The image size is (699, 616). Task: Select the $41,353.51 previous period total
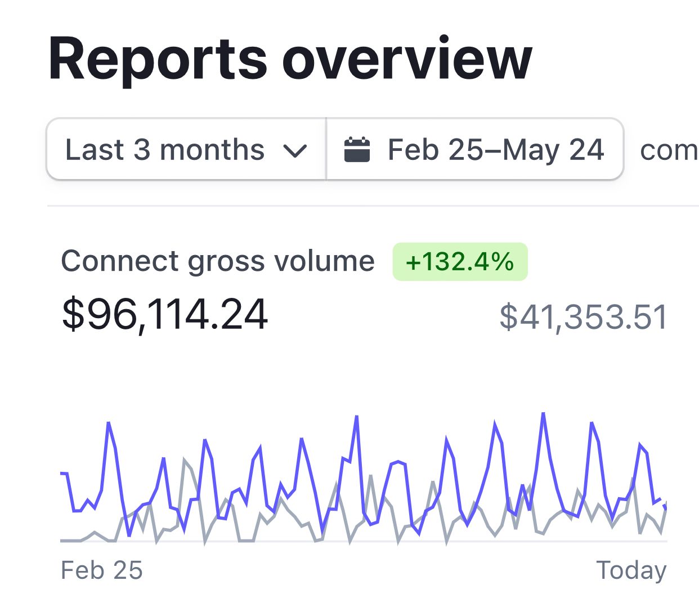[x=583, y=316]
